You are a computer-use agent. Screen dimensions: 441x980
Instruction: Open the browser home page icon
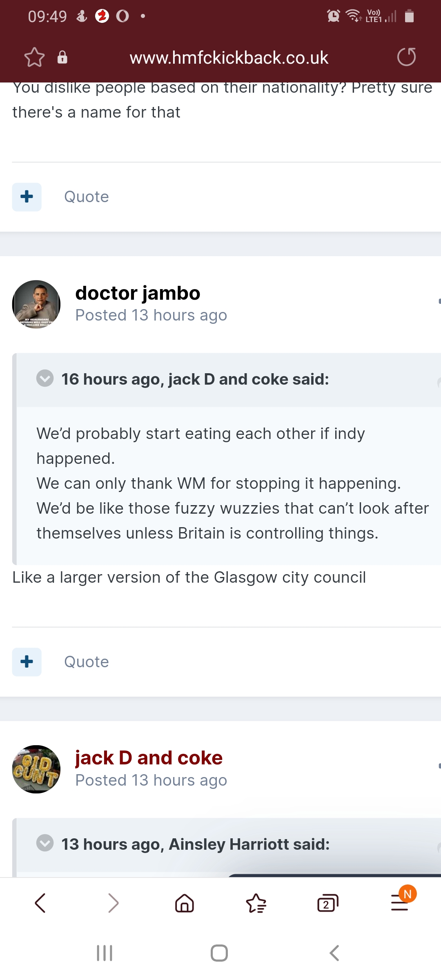tap(185, 903)
